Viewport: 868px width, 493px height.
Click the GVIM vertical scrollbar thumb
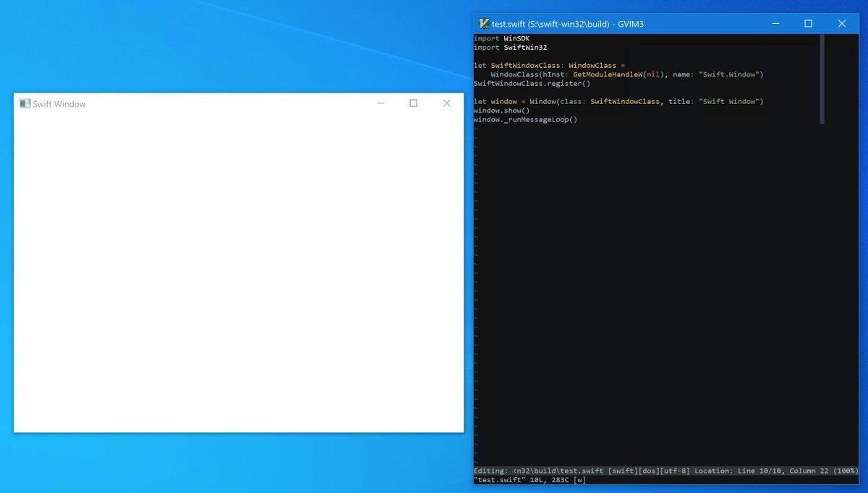822,79
